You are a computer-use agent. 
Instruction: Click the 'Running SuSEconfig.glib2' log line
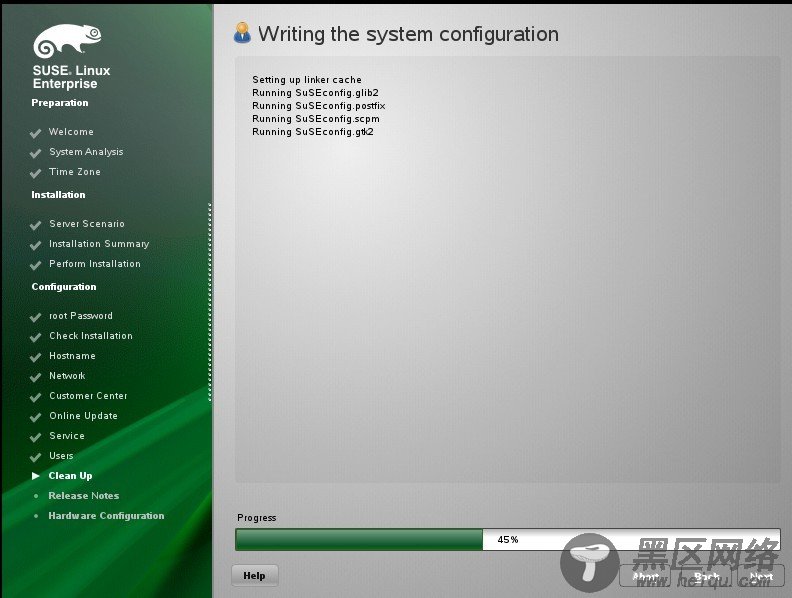315,93
